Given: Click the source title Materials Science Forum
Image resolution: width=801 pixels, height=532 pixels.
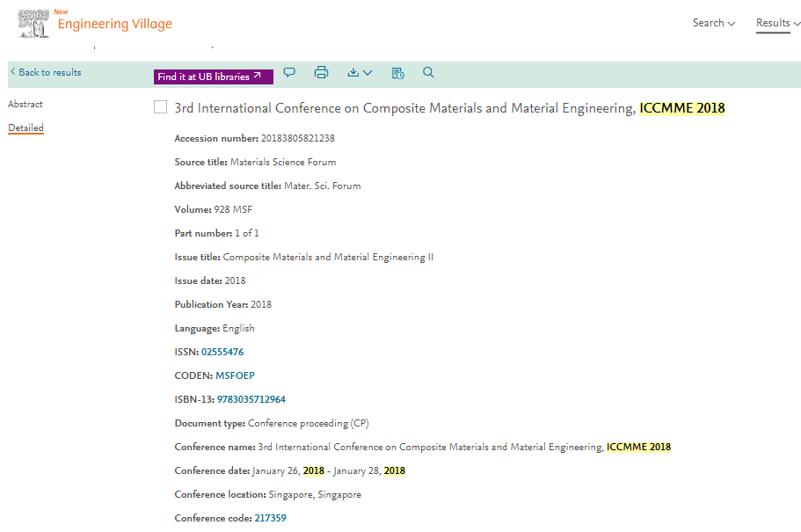Looking at the screenshot, I should tap(283, 162).
